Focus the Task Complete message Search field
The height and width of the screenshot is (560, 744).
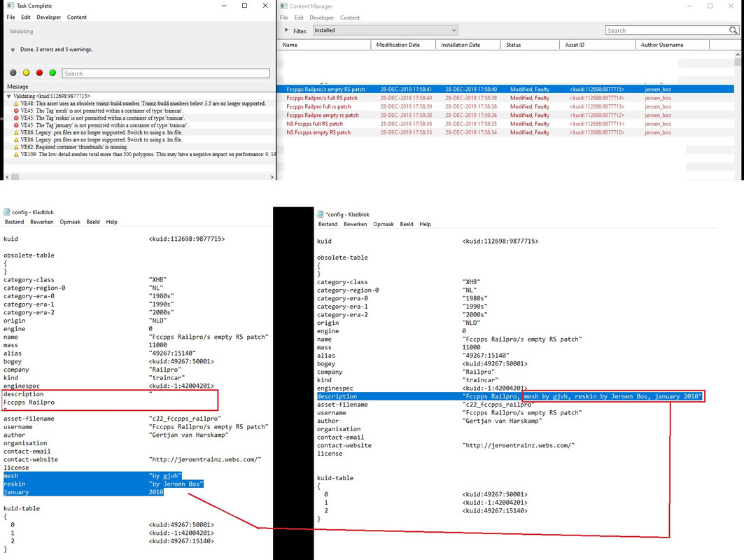coord(166,73)
